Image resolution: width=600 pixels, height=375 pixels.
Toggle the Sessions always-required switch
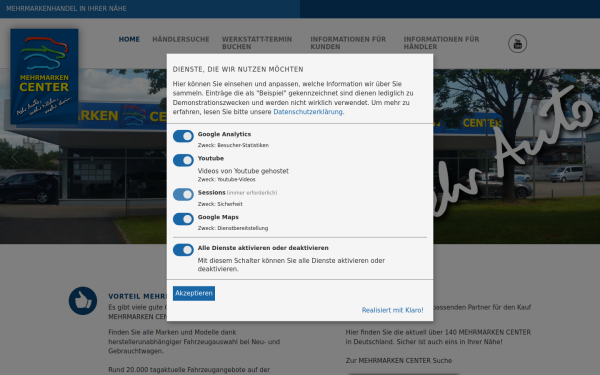click(183, 194)
